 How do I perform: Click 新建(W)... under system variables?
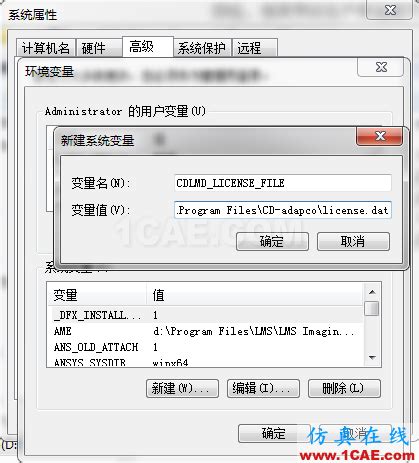(182, 388)
